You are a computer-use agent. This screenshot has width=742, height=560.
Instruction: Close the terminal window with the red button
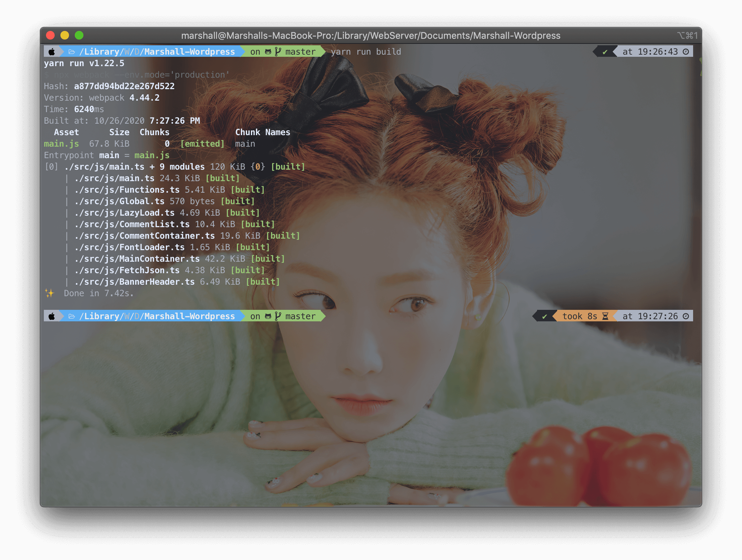[50, 35]
